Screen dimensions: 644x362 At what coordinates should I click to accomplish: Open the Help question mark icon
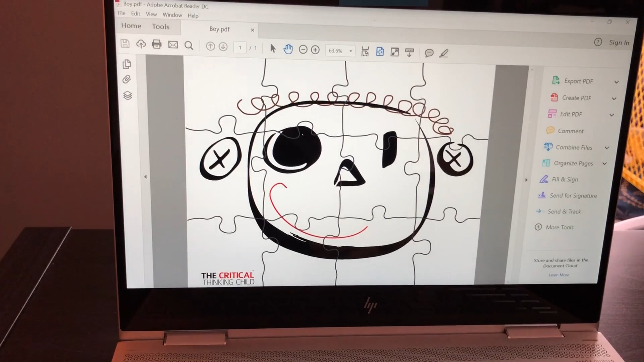click(598, 42)
